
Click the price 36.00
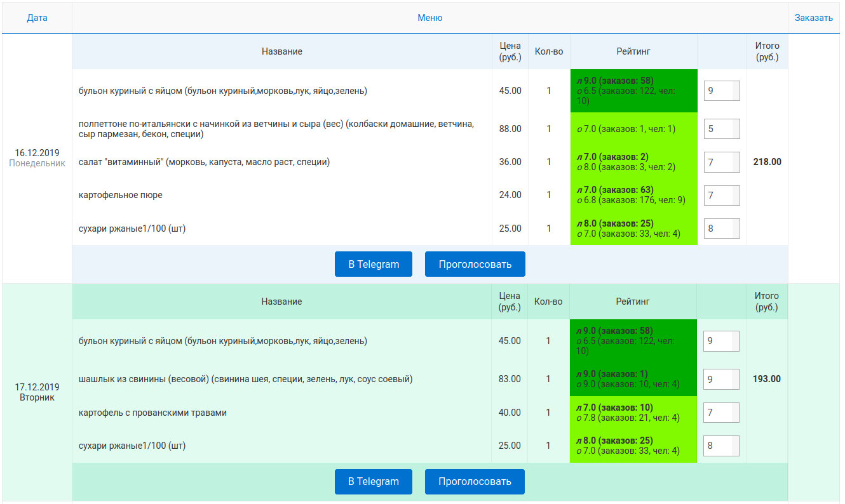[x=510, y=162]
